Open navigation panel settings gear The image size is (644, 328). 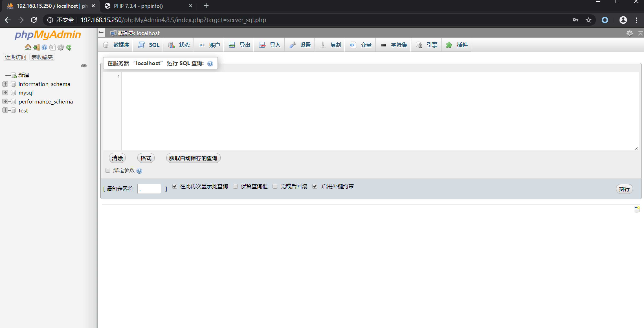coord(61,47)
